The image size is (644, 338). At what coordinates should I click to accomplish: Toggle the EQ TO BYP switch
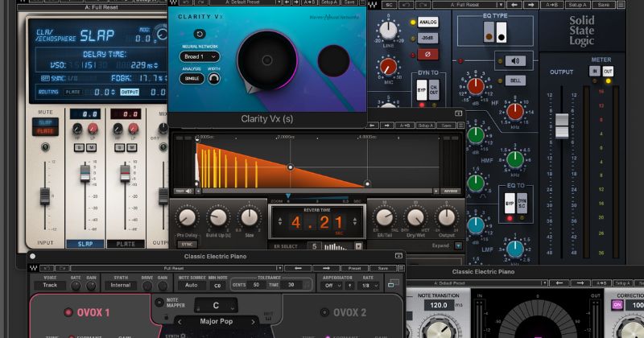click(x=510, y=203)
